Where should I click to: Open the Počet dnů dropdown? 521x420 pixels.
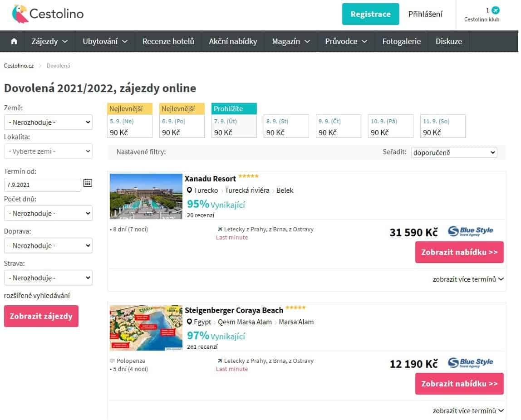pyautogui.click(x=48, y=214)
